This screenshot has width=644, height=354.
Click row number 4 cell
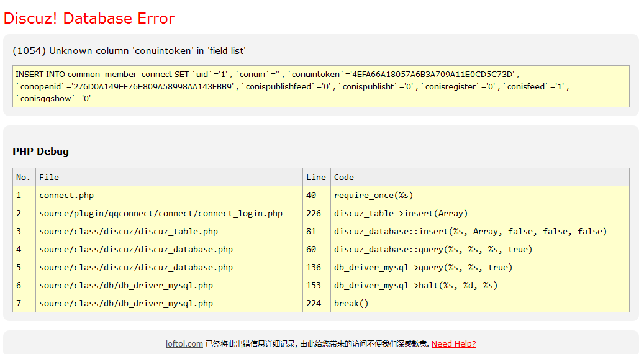click(x=24, y=249)
